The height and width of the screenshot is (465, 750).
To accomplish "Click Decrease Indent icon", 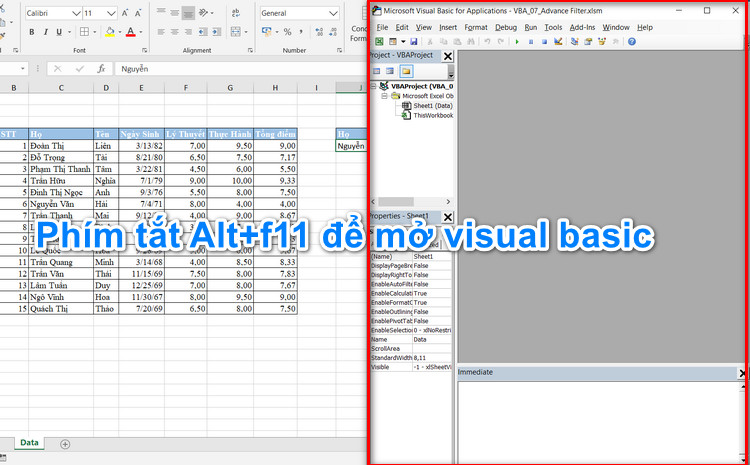I will click(x=203, y=32).
